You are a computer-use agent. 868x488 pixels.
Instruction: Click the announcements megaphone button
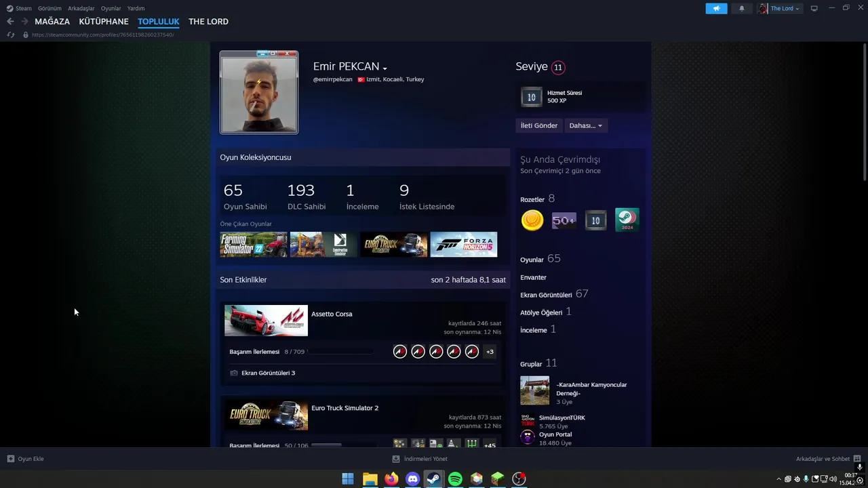(716, 8)
